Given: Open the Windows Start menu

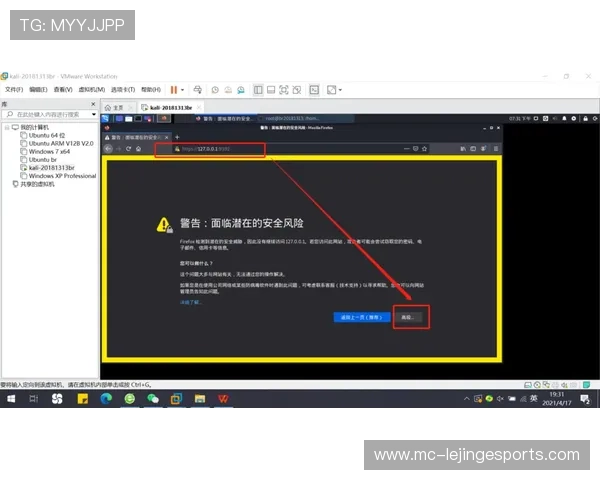Looking at the screenshot, I should (11, 399).
